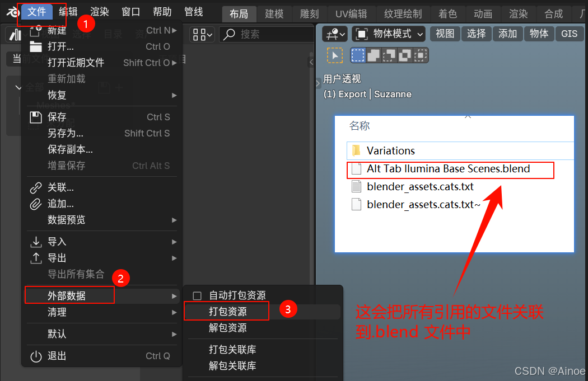Viewport: 588px width, 381px height.
Task: Switch to the 雕刻 workspace tab
Action: [309, 14]
